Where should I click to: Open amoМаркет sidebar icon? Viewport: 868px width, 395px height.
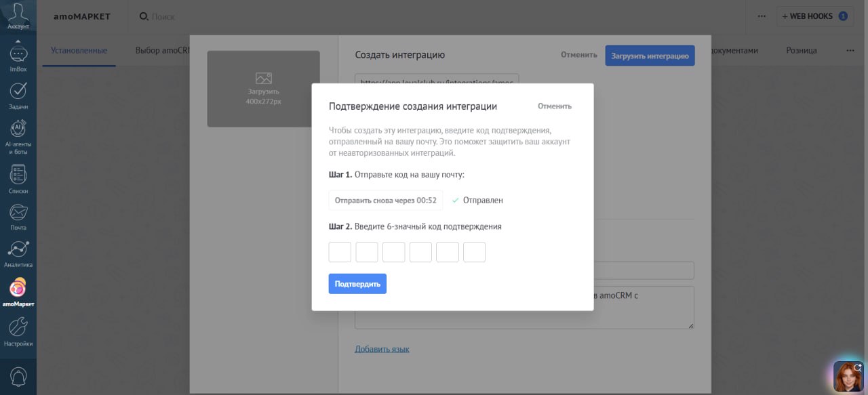[x=18, y=293]
